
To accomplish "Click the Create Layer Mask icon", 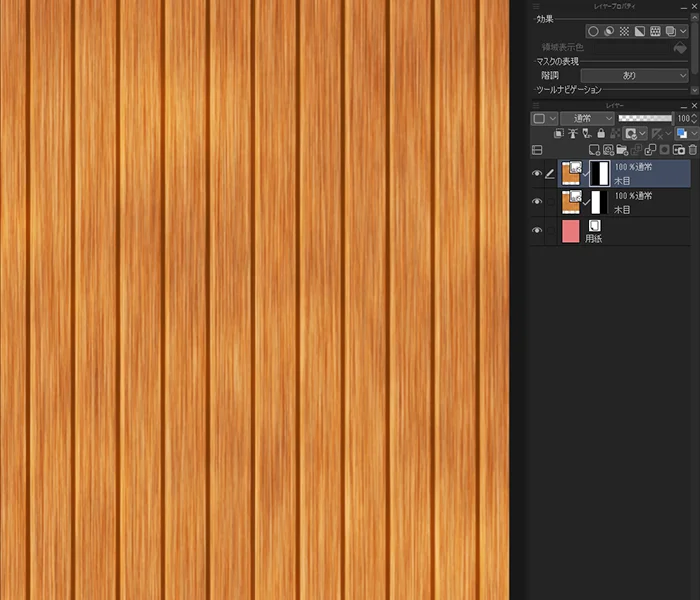I will 664,150.
